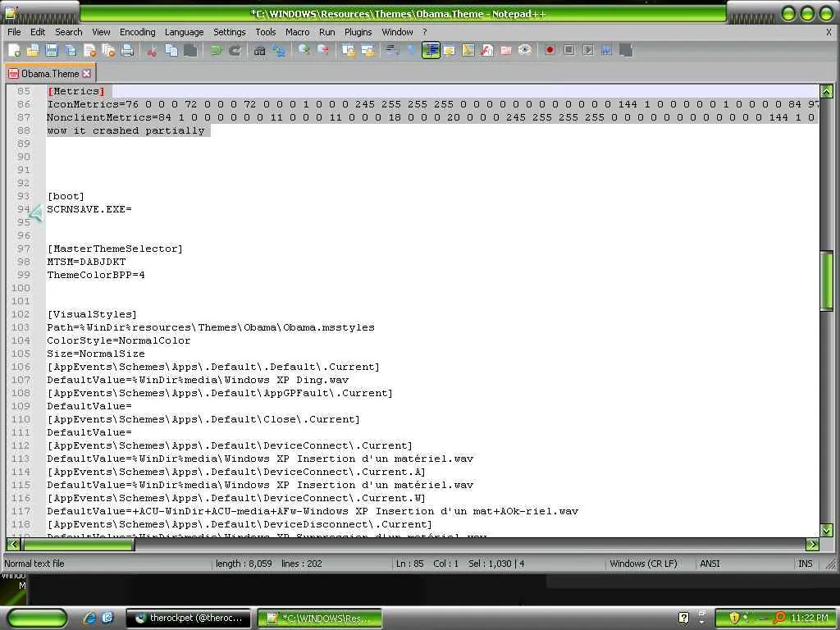The height and width of the screenshot is (630, 840).
Task: Switch to therockpet taskbar window
Action: 190,619
